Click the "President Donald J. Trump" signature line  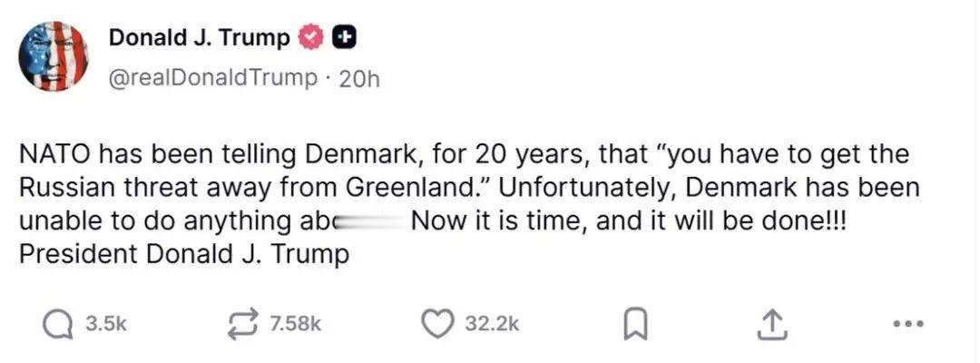[x=184, y=255]
